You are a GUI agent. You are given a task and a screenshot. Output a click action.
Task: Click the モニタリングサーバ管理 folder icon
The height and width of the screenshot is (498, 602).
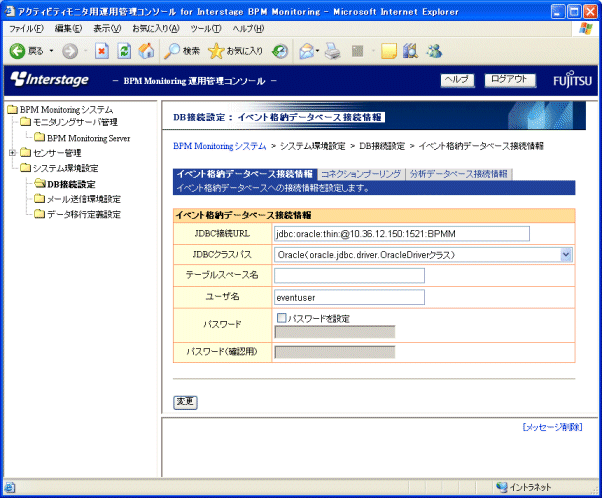click(x=25, y=122)
